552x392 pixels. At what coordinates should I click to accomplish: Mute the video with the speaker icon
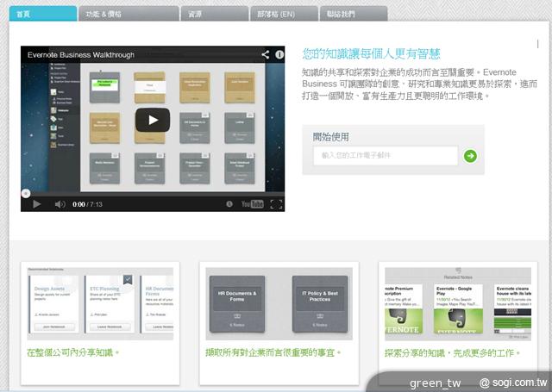point(60,204)
